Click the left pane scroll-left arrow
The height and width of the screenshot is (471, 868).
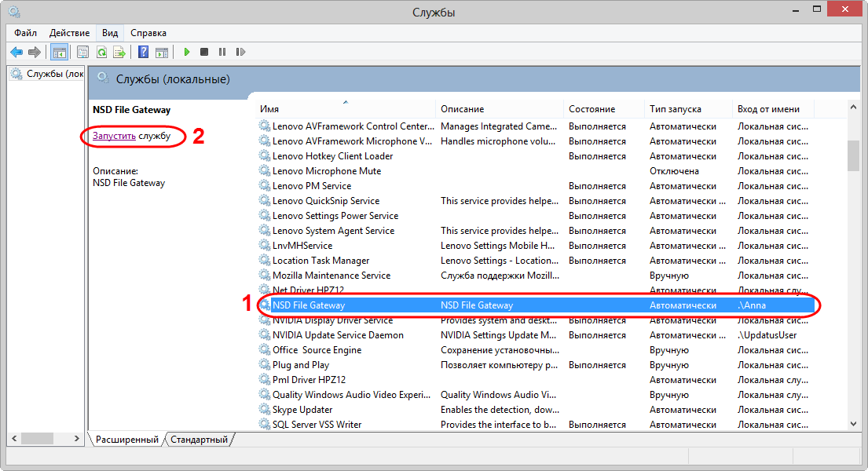tap(14, 438)
